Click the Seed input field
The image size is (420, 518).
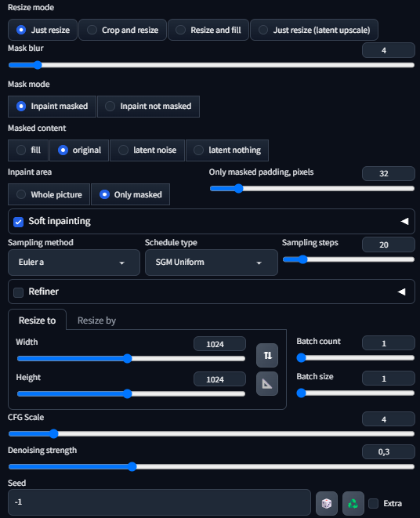(x=159, y=502)
